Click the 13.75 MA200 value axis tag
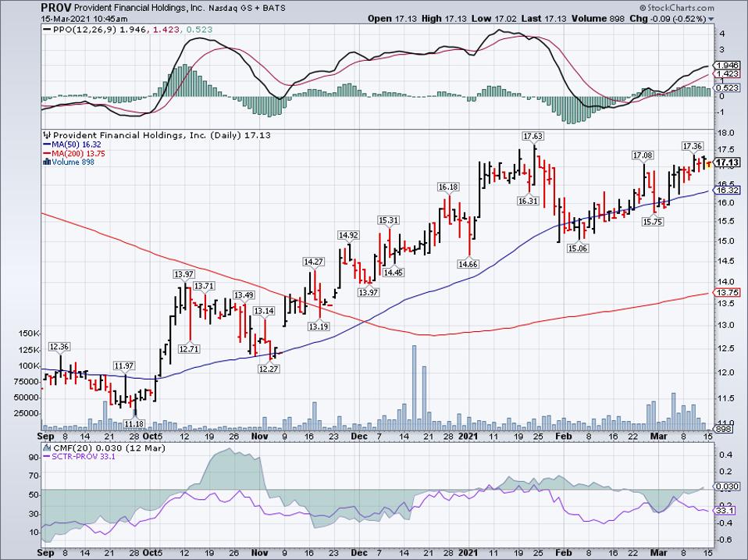 coord(727,293)
